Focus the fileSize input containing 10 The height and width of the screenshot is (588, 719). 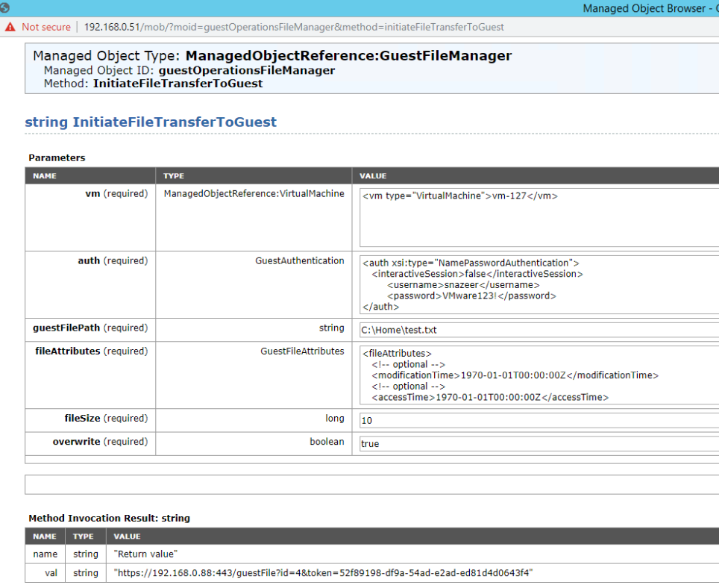point(537,420)
